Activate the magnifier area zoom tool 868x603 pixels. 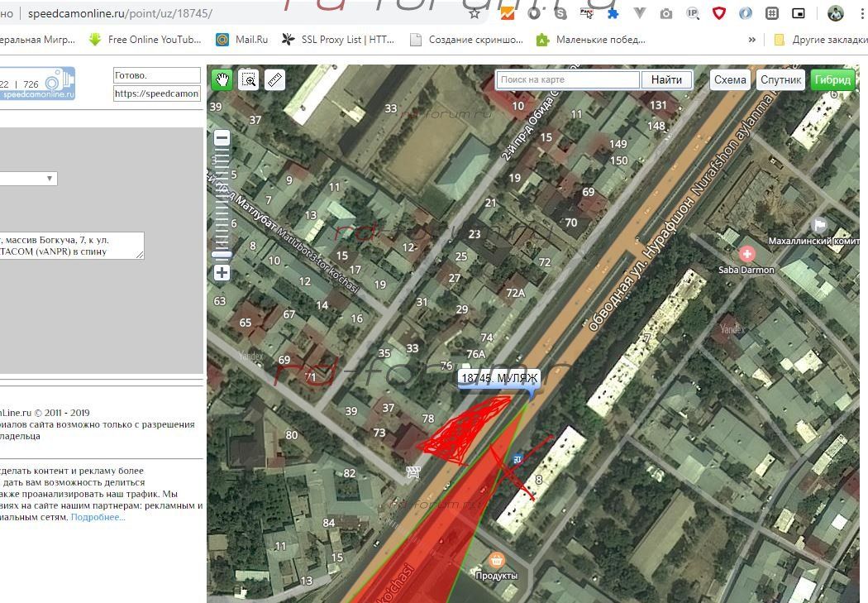click(248, 79)
